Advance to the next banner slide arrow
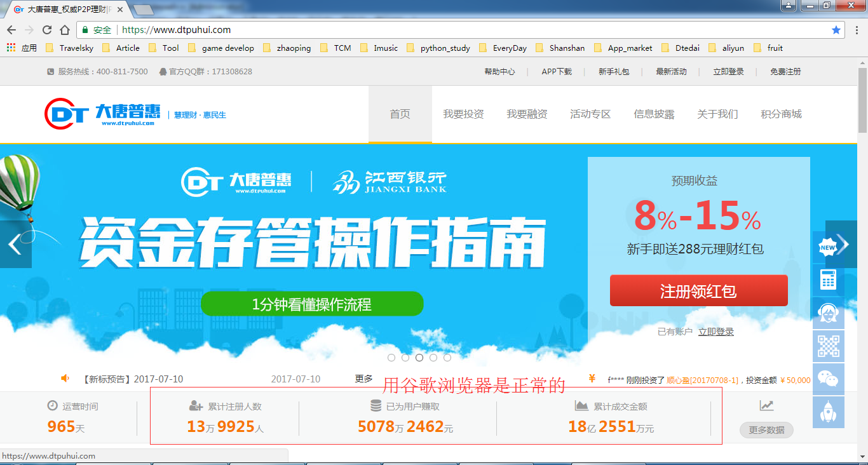The image size is (868, 465). [x=842, y=245]
